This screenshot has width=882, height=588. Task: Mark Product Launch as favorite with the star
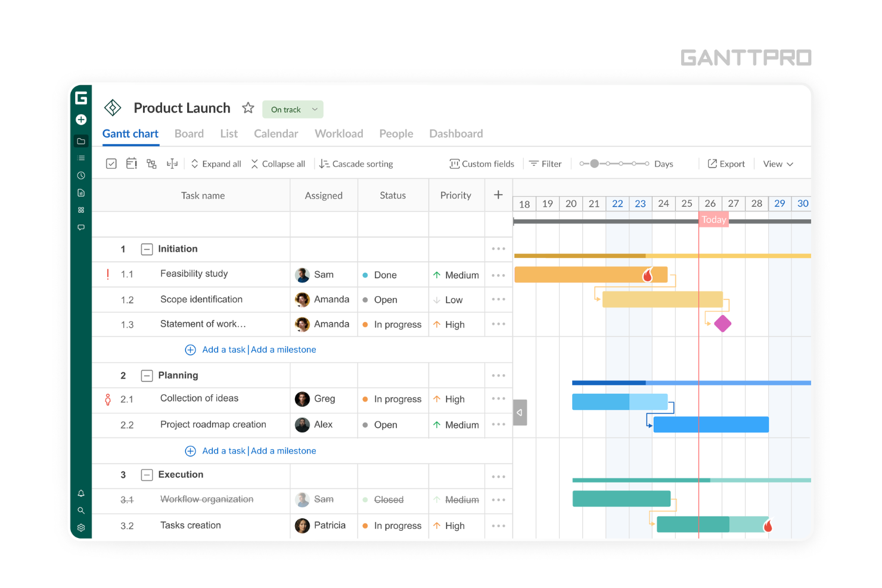point(249,108)
